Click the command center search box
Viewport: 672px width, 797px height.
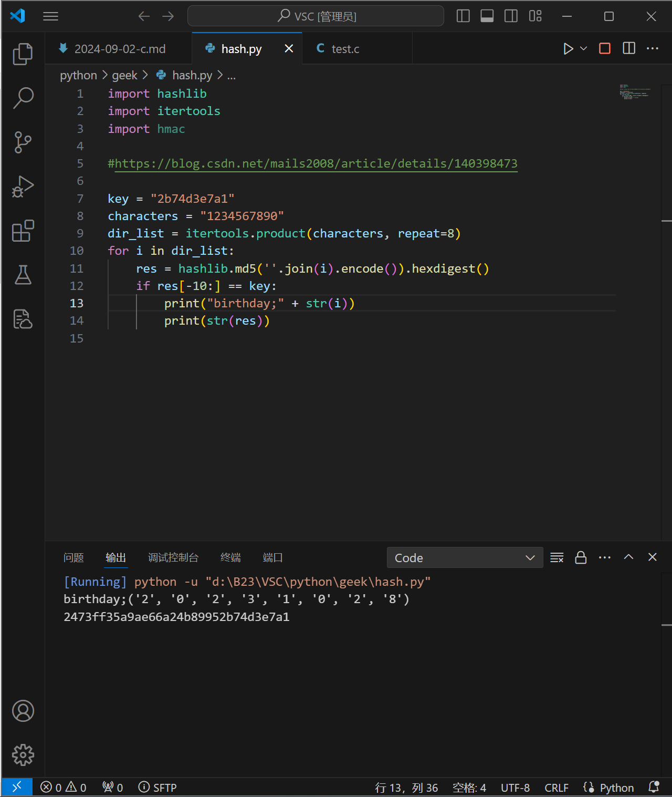316,16
